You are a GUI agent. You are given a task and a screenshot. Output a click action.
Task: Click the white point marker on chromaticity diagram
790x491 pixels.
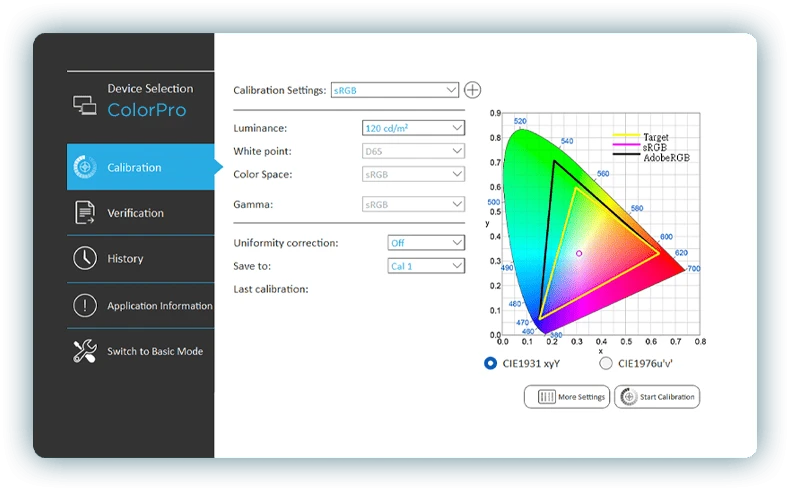coord(579,253)
